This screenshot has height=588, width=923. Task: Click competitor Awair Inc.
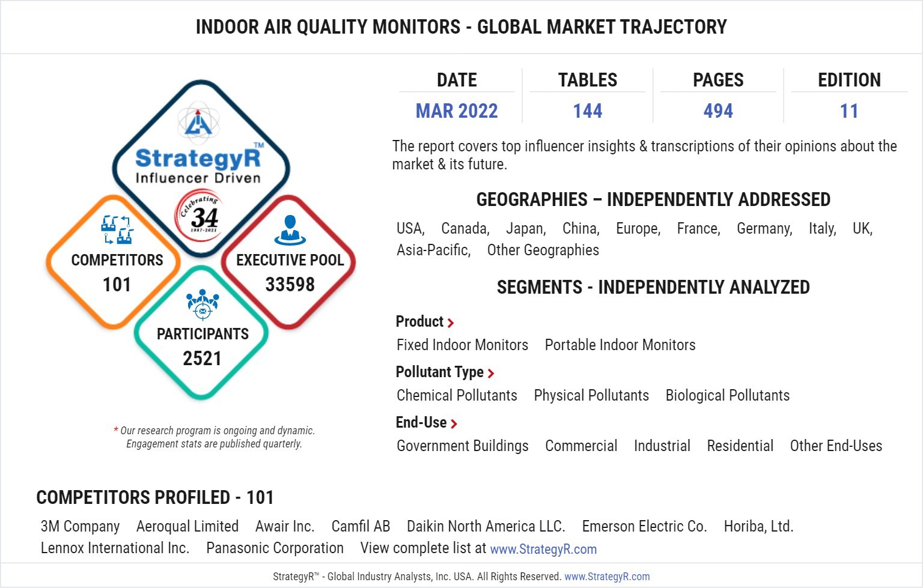[285, 527]
